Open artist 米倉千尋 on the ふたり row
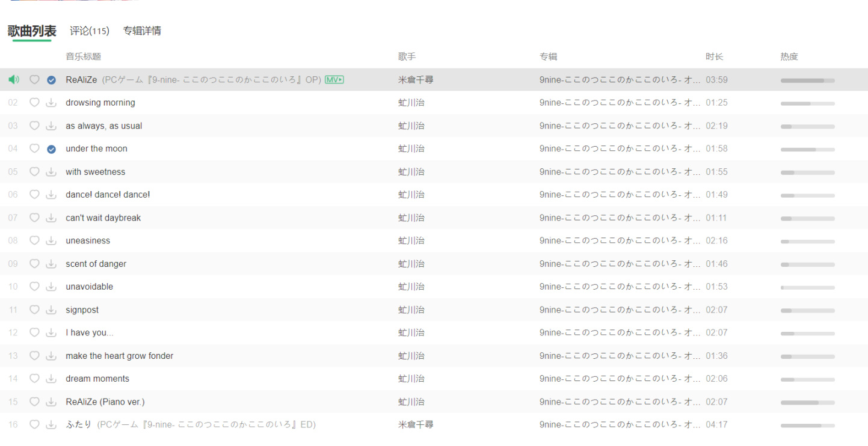 [416, 424]
